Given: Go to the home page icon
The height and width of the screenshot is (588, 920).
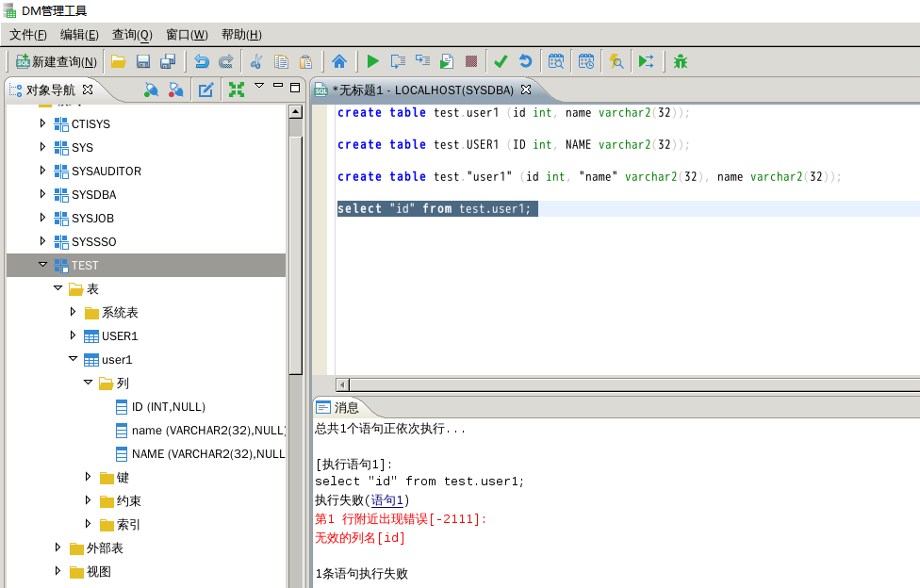Looking at the screenshot, I should pos(339,61).
